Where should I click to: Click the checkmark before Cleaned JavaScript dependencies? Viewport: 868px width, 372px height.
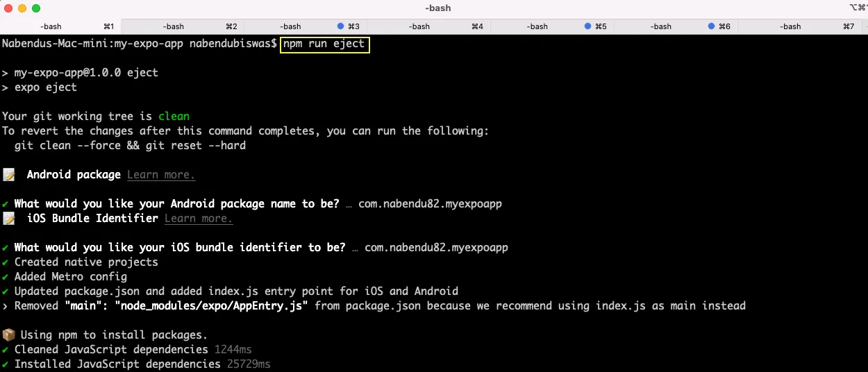(x=6, y=350)
